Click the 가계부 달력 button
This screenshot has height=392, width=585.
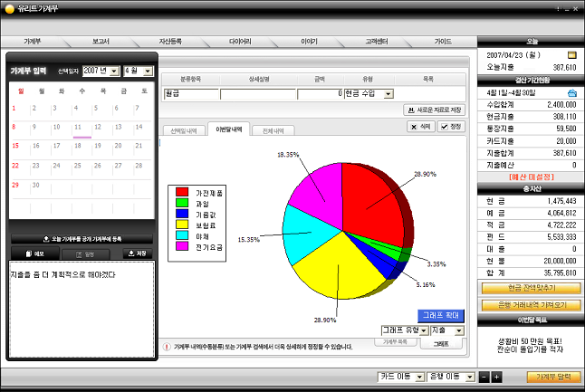coord(553,378)
